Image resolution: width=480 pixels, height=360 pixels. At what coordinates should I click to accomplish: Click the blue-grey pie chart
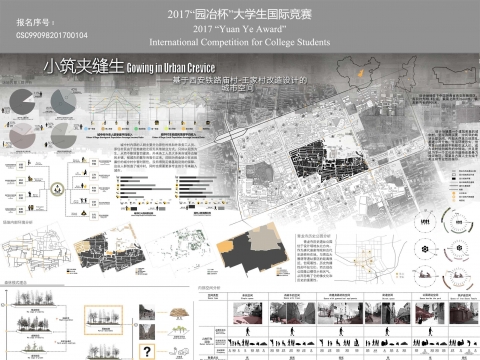point(63,102)
